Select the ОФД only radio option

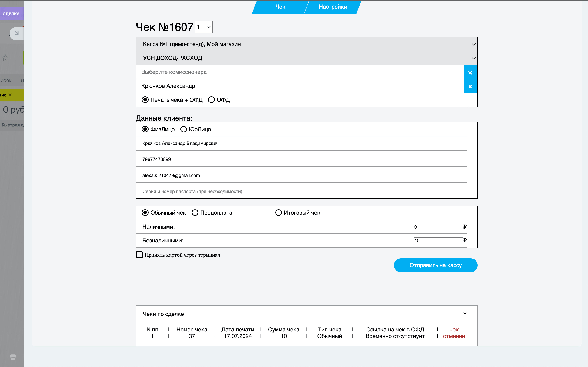click(x=211, y=100)
